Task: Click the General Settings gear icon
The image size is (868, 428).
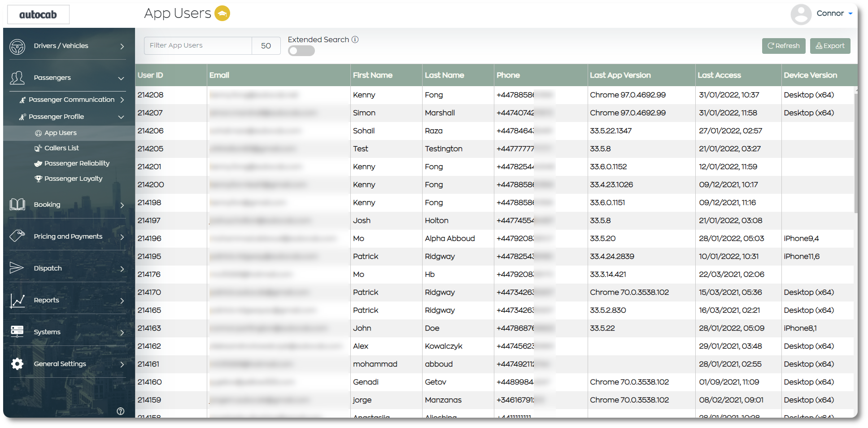Action: [x=17, y=364]
